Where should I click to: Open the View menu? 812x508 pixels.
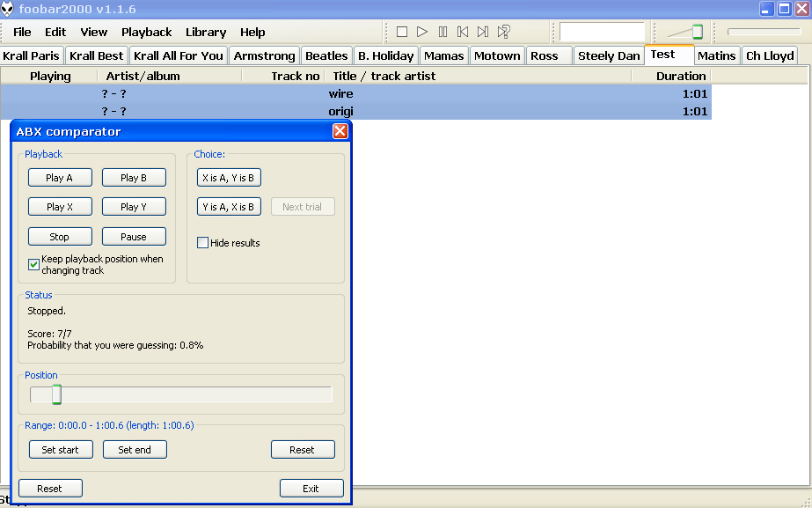pyautogui.click(x=94, y=33)
